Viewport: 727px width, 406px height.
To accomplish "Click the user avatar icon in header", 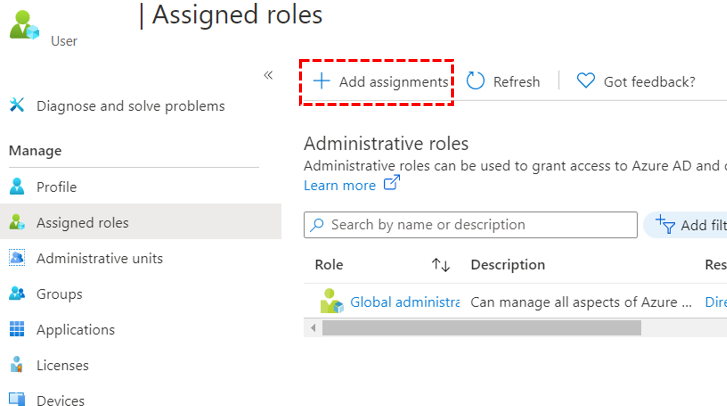I will click(24, 25).
